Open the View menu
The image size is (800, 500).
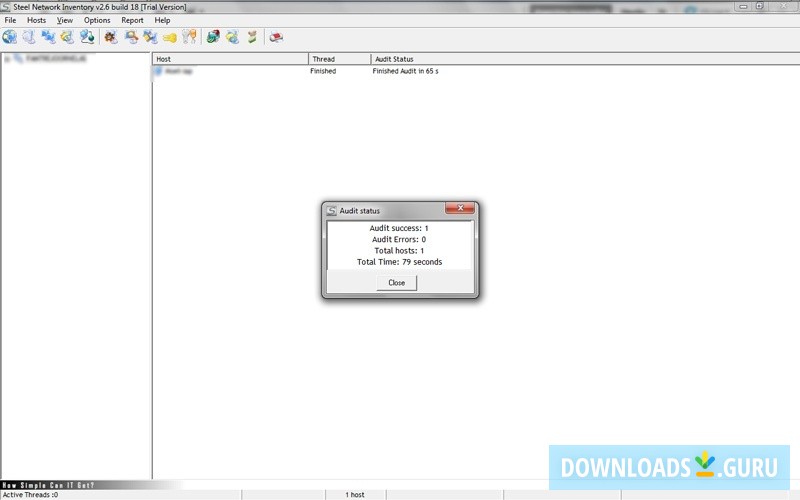(65, 20)
